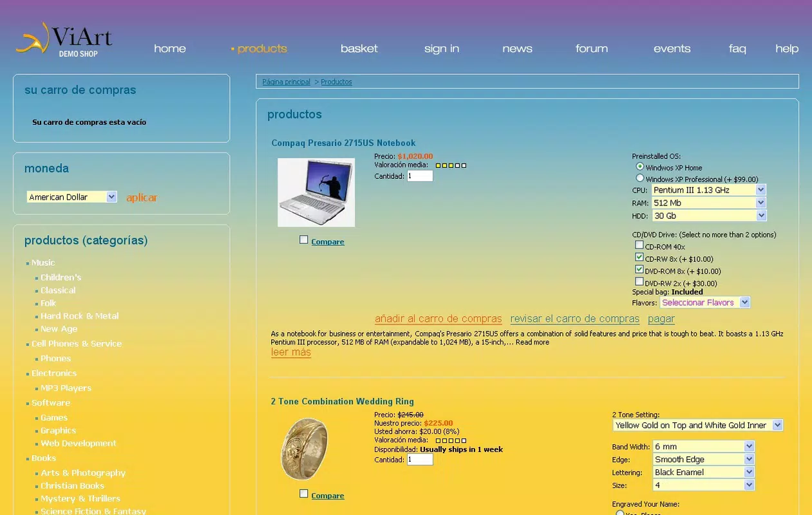Image resolution: width=812 pixels, height=515 pixels.
Task: Open the Children's subcategory
Action: (x=61, y=277)
